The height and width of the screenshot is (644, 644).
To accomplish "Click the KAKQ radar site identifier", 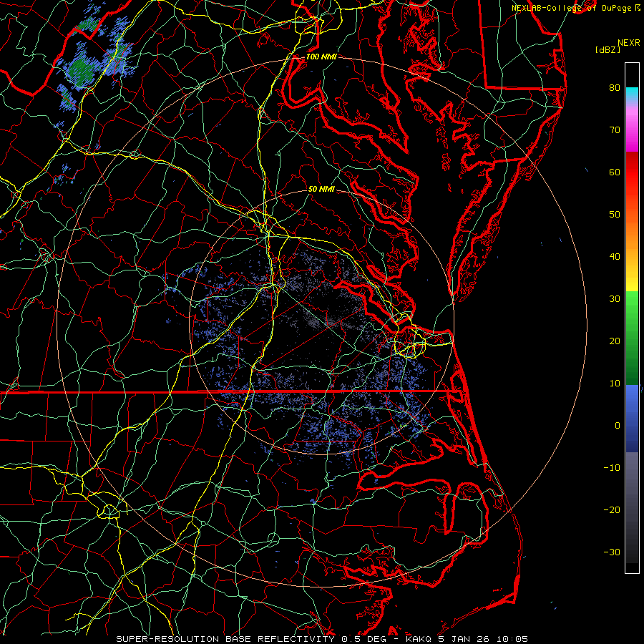I will (x=419, y=639).
